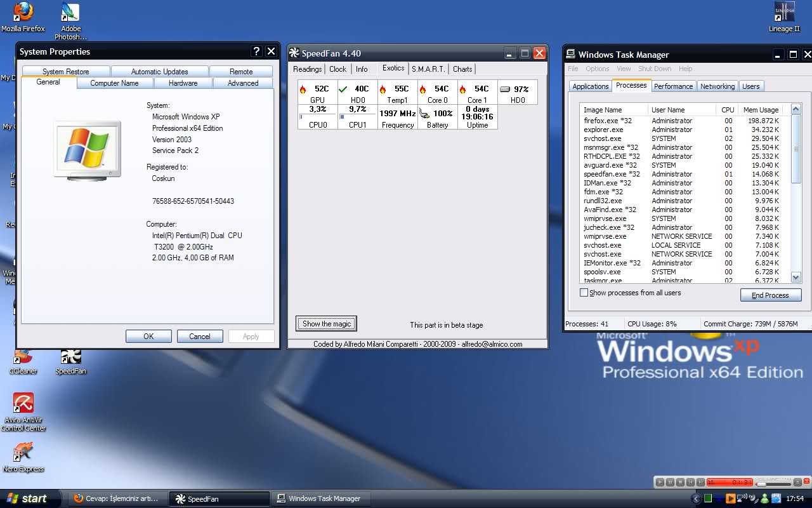Open the Clock tab in SpeedFan
The height and width of the screenshot is (508, 812).
(338, 69)
